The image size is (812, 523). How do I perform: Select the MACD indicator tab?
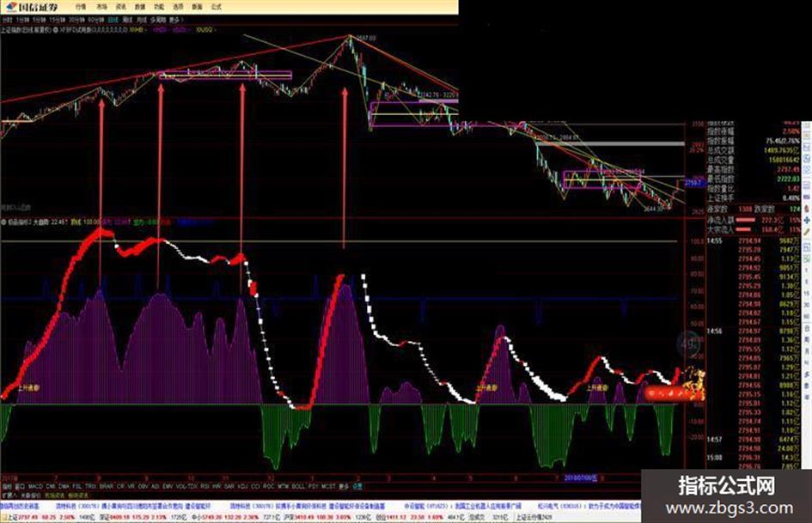(35, 487)
